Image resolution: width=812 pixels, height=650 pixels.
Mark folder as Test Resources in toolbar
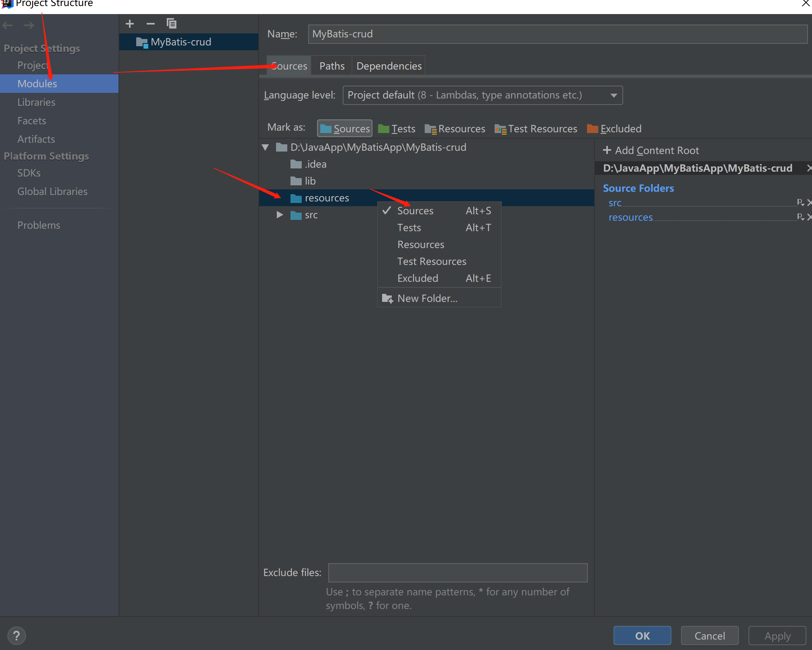536,129
